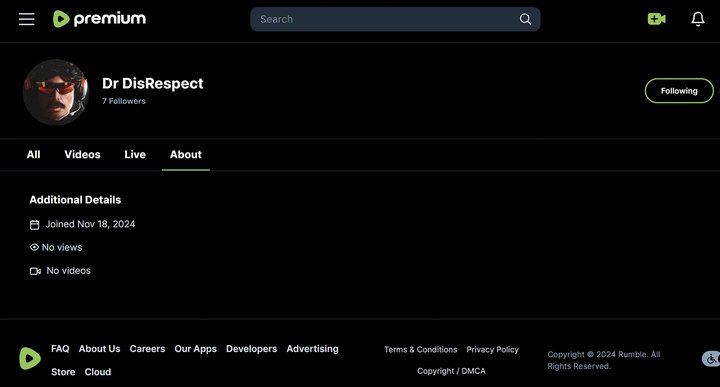Open the About Us footer link
Viewport: 720px width, 387px height.
point(99,349)
